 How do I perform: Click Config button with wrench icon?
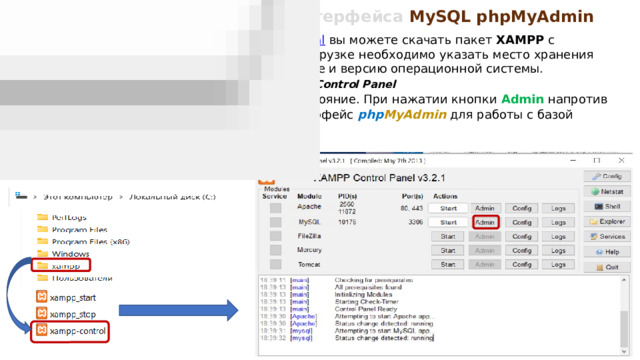point(607,176)
